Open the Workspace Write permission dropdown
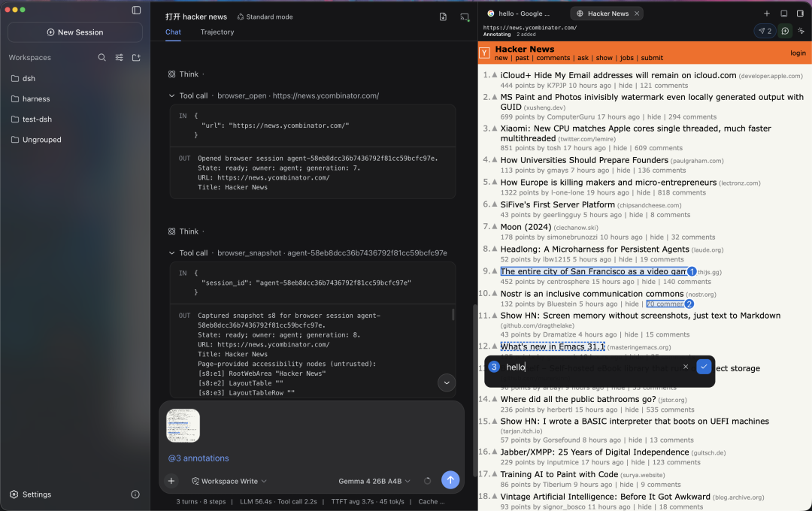Image resolution: width=812 pixels, height=511 pixels. pos(229,481)
